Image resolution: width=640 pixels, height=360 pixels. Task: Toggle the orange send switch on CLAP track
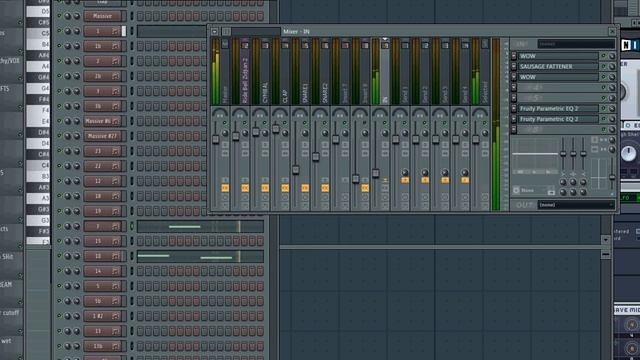pyautogui.click(x=285, y=188)
